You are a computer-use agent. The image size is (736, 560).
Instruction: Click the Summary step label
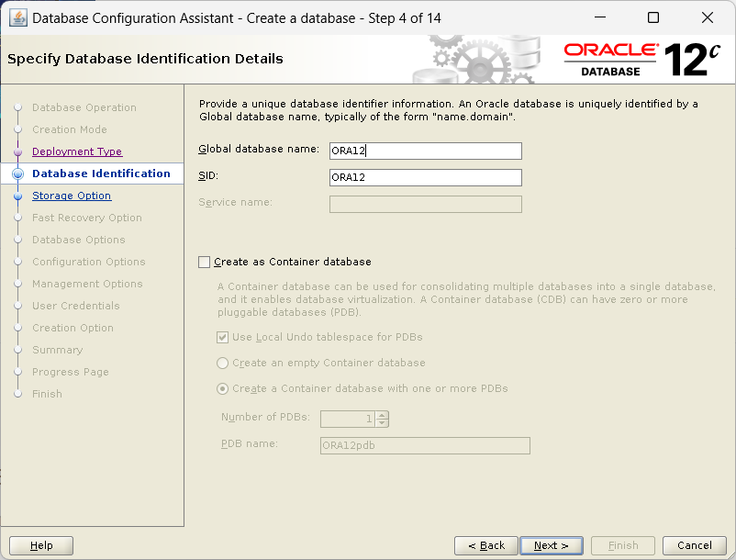coord(57,350)
